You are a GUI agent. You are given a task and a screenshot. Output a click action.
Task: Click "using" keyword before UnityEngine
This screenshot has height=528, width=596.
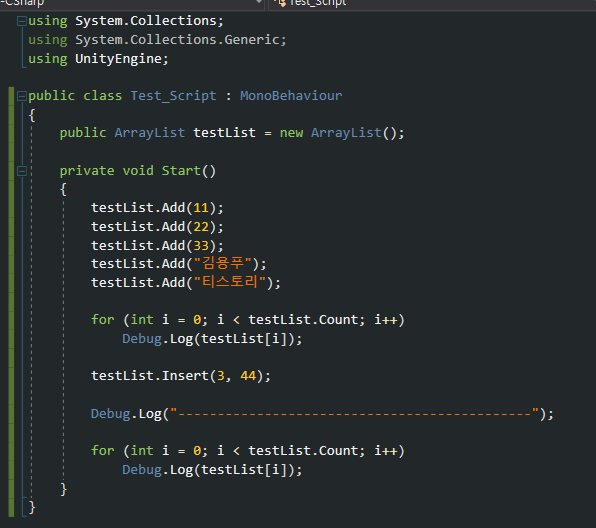48,59
